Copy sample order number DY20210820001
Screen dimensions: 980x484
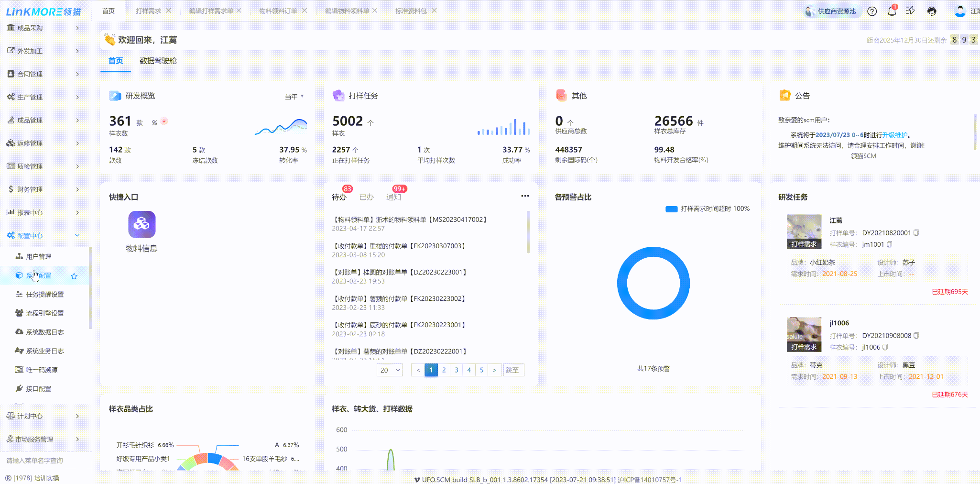tap(916, 233)
